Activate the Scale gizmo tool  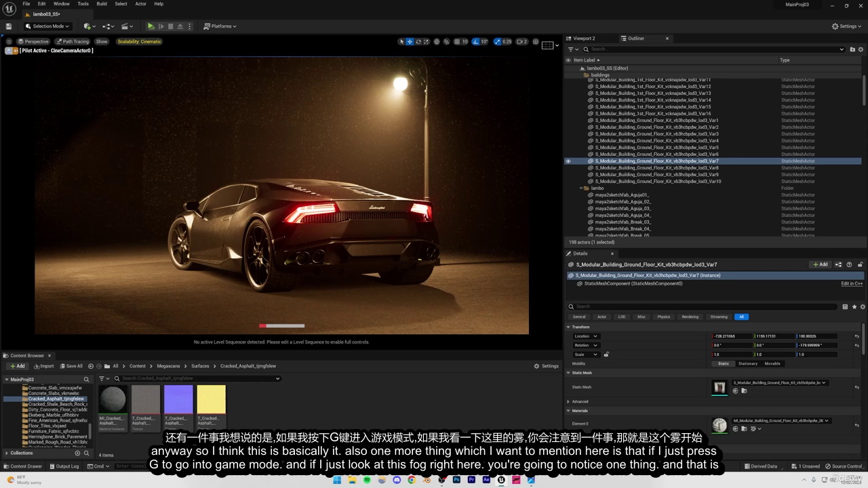[426, 41]
